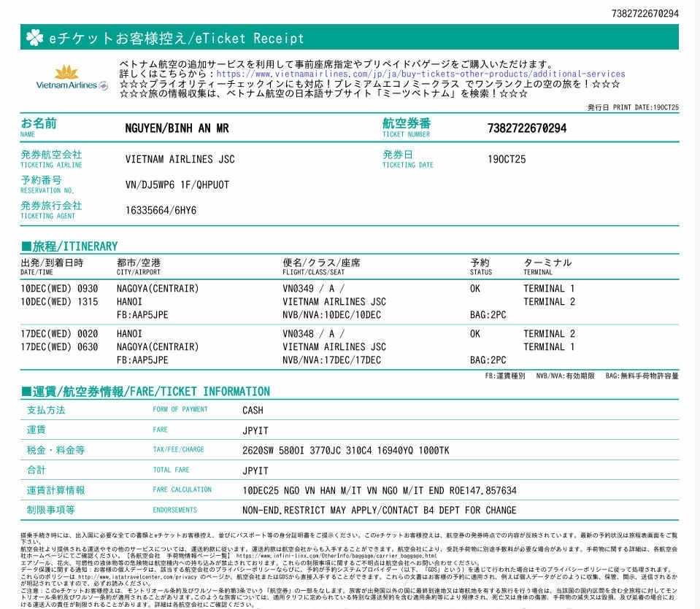700x609 pixels.
Task: Click ticketing date value 19OCT25
Action: pos(507,159)
